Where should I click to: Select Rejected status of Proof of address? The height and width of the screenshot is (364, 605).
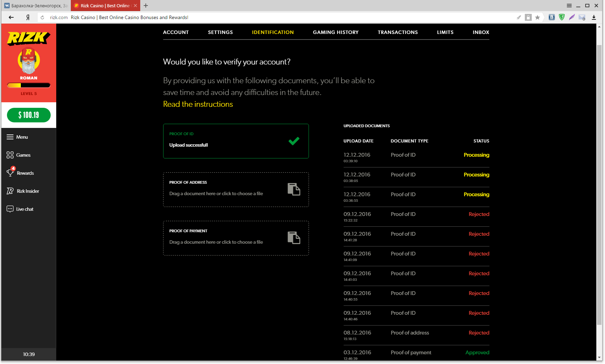pos(479,333)
